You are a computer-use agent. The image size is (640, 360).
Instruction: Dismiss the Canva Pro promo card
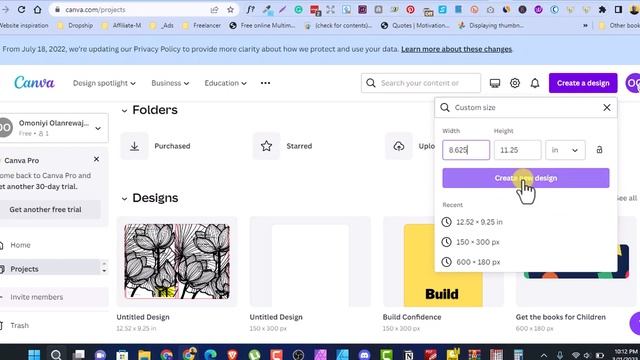pos(96,159)
